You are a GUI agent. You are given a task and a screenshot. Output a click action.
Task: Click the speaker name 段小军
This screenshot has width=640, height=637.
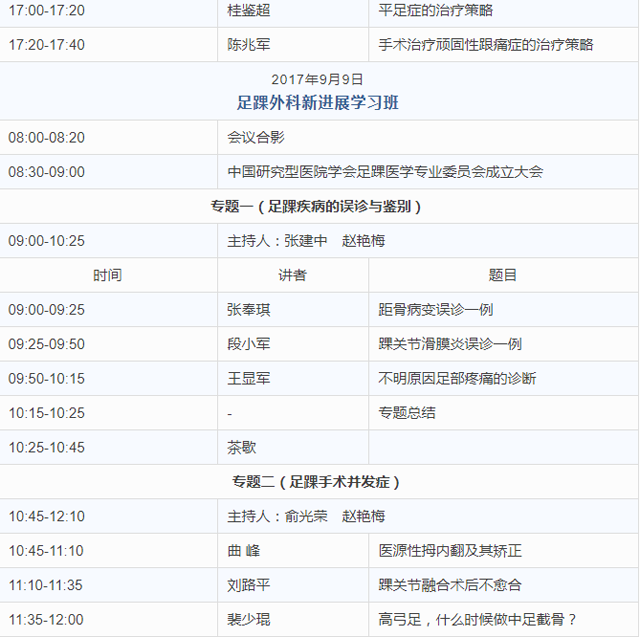249,344
